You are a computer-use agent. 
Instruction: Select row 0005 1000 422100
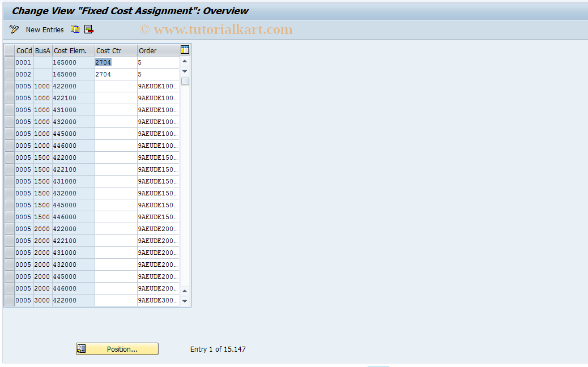click(10, 98)
